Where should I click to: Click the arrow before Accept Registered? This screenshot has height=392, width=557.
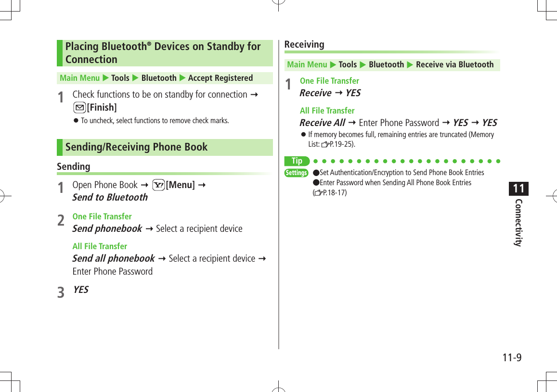pos(182,78)
